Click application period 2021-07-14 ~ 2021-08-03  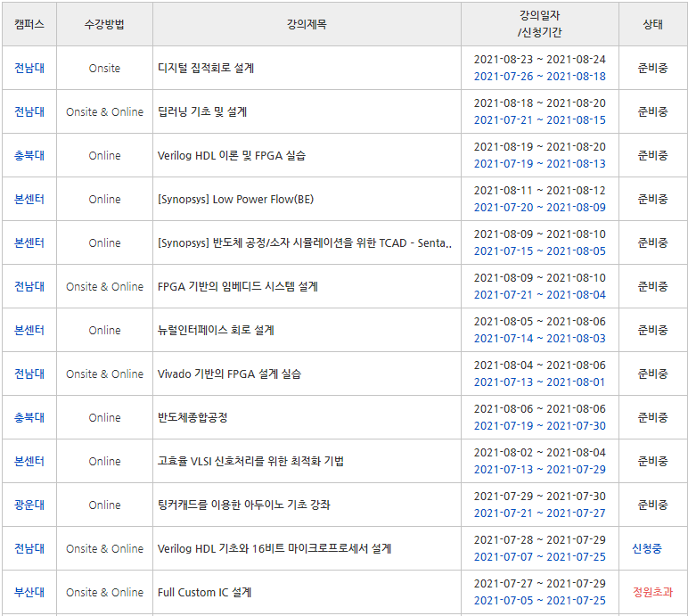coord(540,339)
